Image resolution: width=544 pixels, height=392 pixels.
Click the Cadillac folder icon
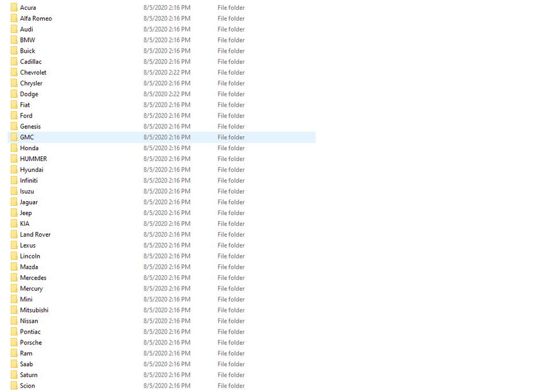[x=14, y=61]
